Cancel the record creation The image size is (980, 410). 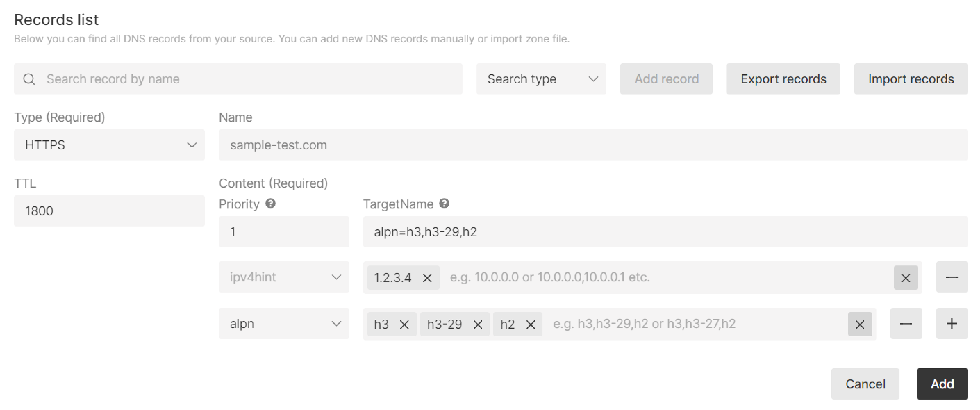865,384
